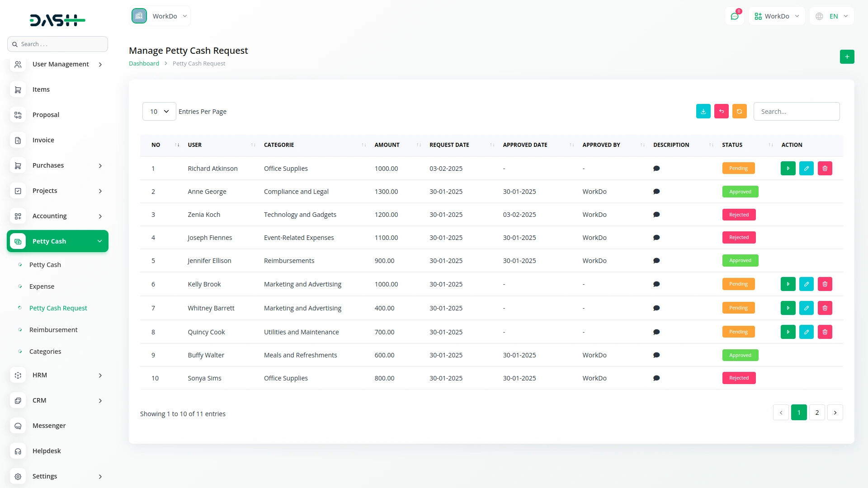Go to page 2 of the table
Screen dimensions: 868x488
pyautogui.click(x=817, y=412)
